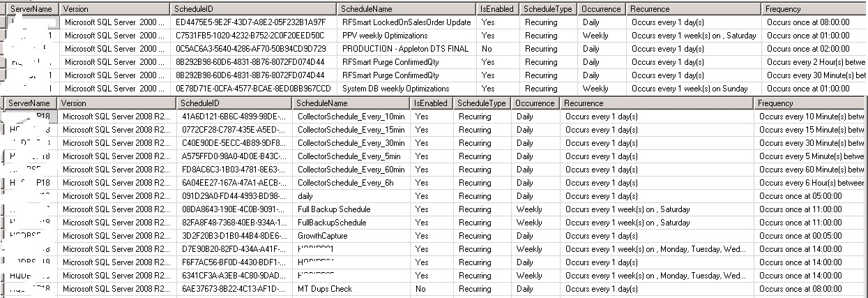Screen dimensions: 868x298
Task: Select the 'daily' schedule name cell
Action: tap(305, 196)
